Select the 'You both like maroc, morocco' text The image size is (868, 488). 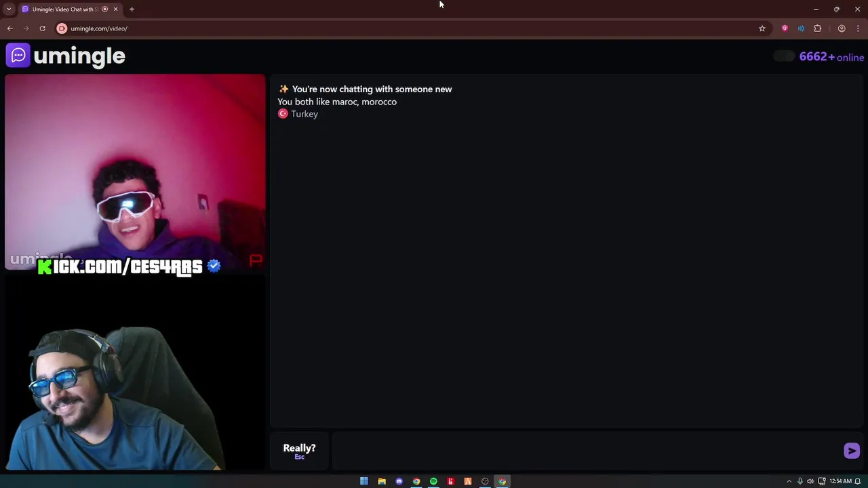(337, 102)
